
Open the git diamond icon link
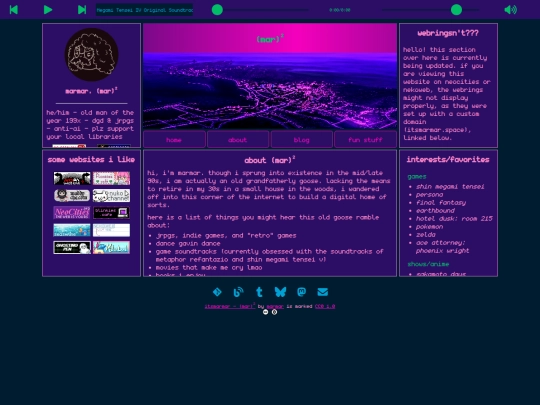tap(217, 292)
